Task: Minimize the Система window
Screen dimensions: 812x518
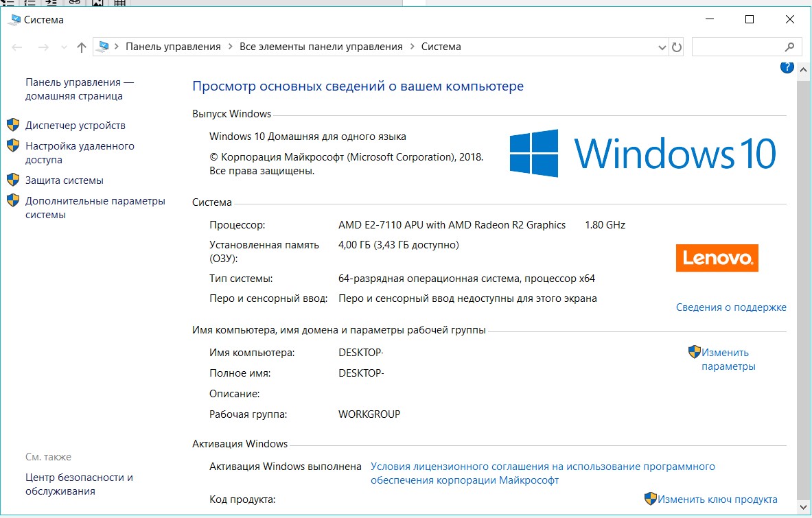Action: pos(710,19)
